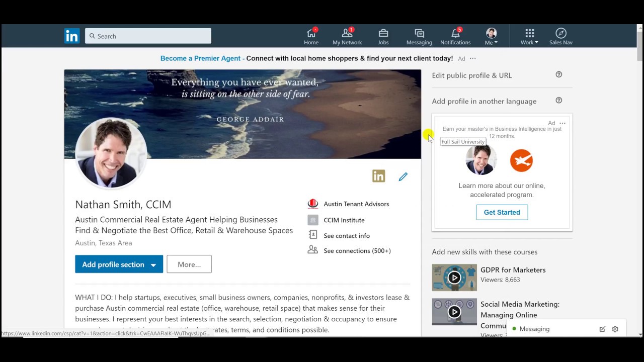
Task: Click the Austin, Texas Area location text
Action: (x=104, y=243)
